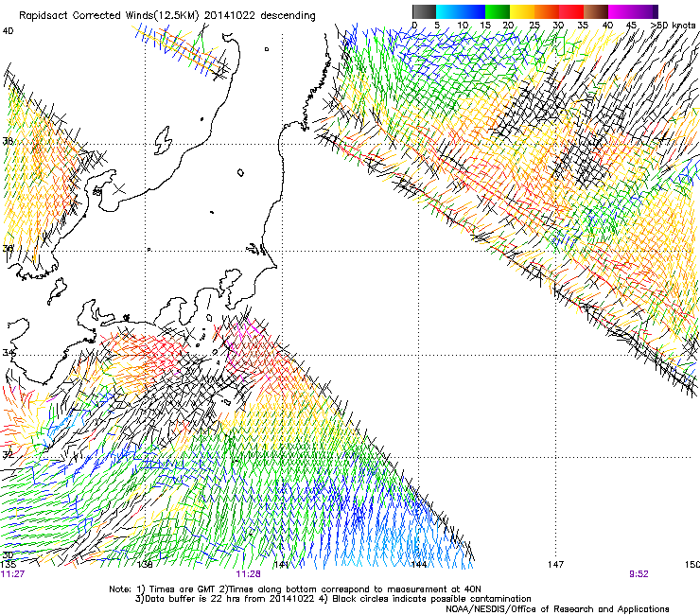Viewport: 700px width, 615px height.
Task: Click the legend tick label '25'
Action: pyautogui.click(x=534, y=25)
